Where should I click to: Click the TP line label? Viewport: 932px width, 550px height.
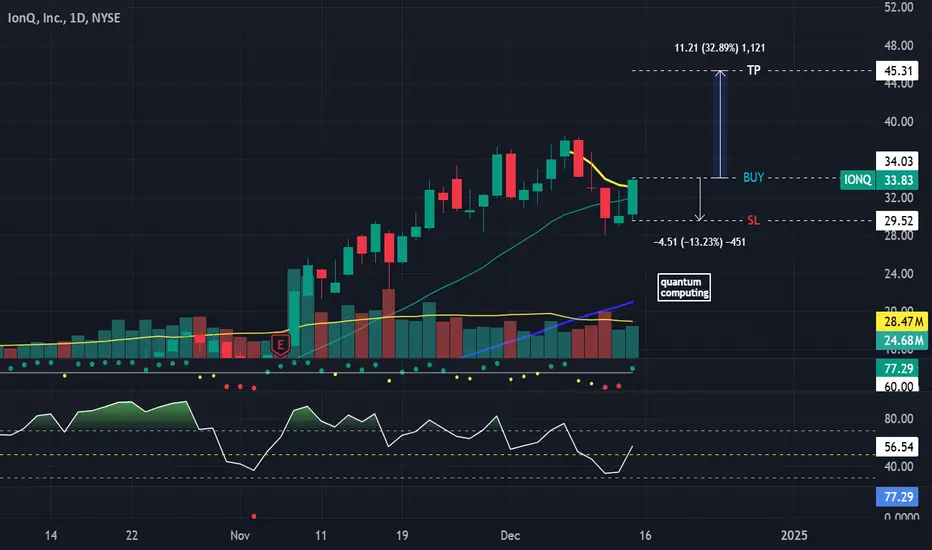pos(754,70)
